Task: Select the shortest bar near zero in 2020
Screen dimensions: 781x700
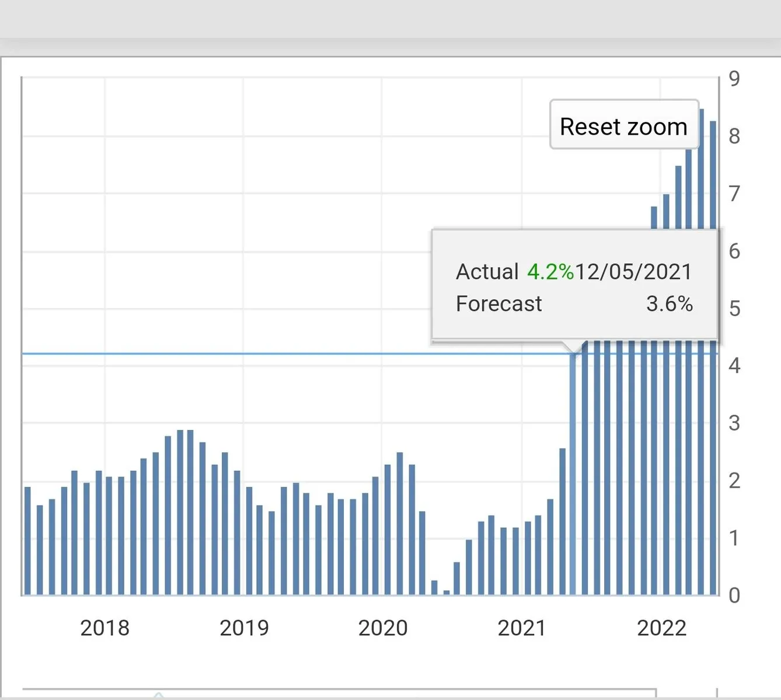Action: 447,592
